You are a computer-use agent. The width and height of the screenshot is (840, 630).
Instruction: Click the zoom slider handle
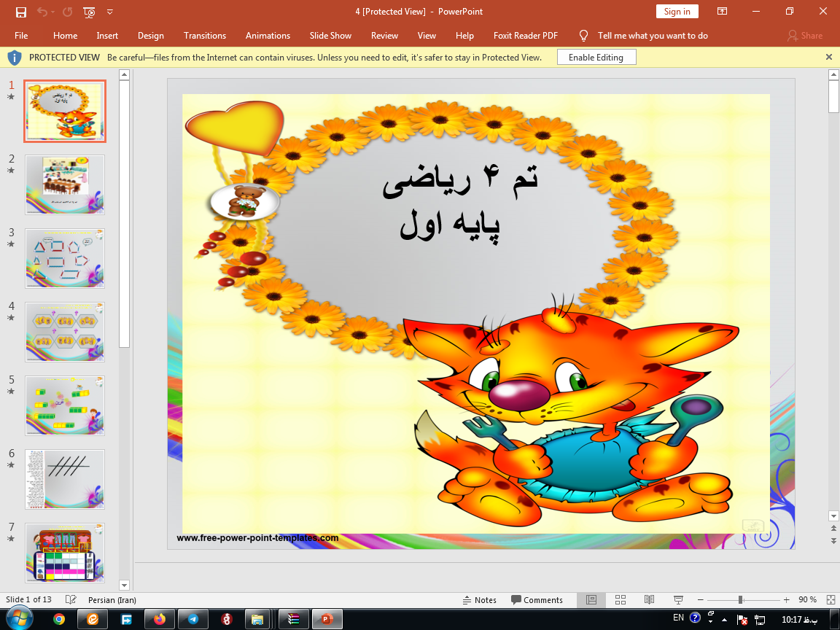coord(740,599)
